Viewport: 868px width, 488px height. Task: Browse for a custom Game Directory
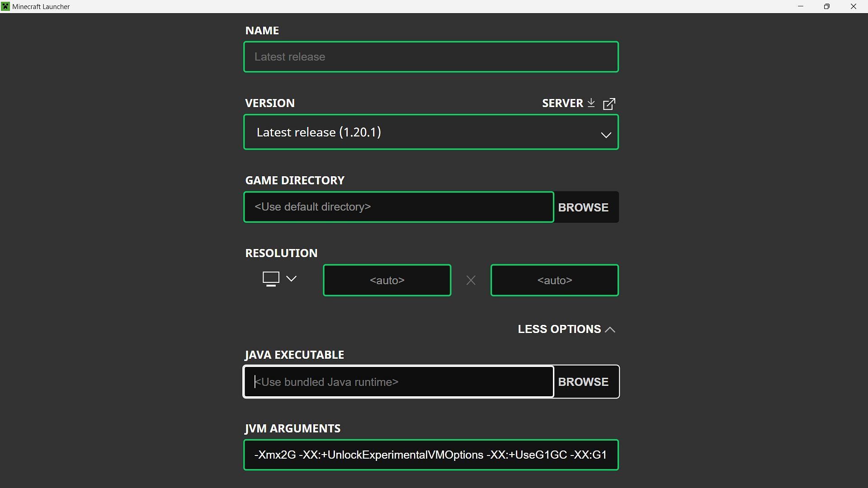click(583, 207)
